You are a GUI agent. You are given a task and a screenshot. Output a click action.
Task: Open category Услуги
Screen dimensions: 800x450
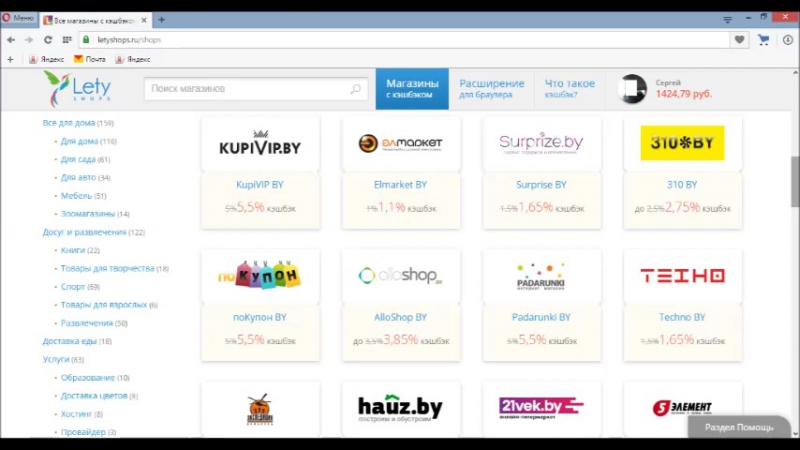56,359
